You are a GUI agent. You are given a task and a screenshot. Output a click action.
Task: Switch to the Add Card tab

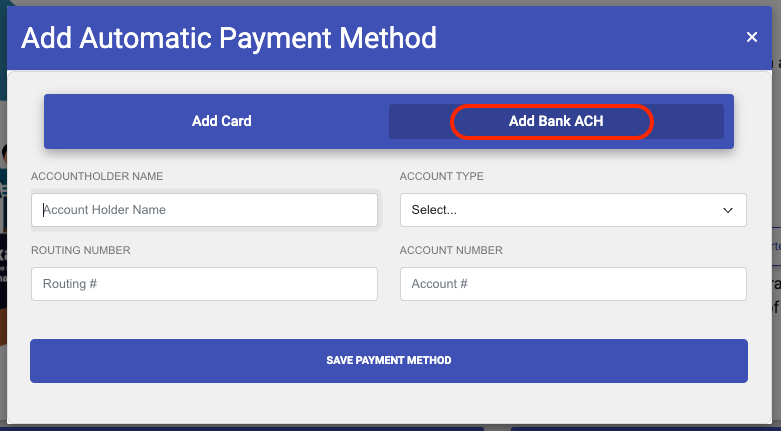(x=222, y=121)
